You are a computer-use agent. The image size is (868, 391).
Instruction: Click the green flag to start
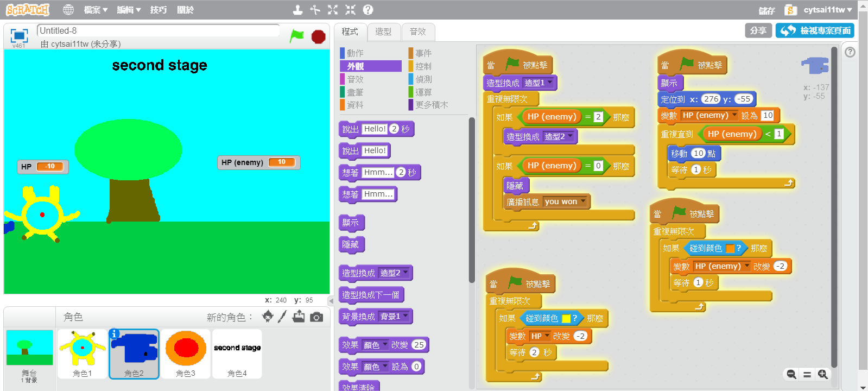point(296,36)
